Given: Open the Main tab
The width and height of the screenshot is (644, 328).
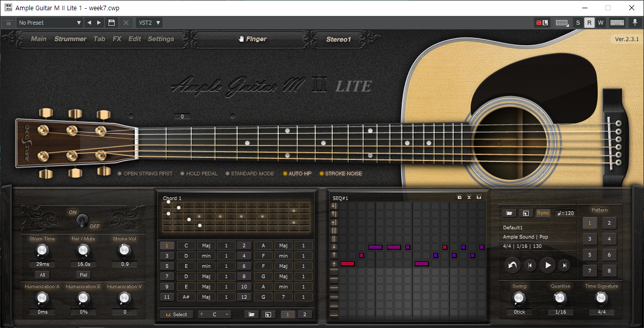Looking at the screenshot, I should tap(39, 39).
